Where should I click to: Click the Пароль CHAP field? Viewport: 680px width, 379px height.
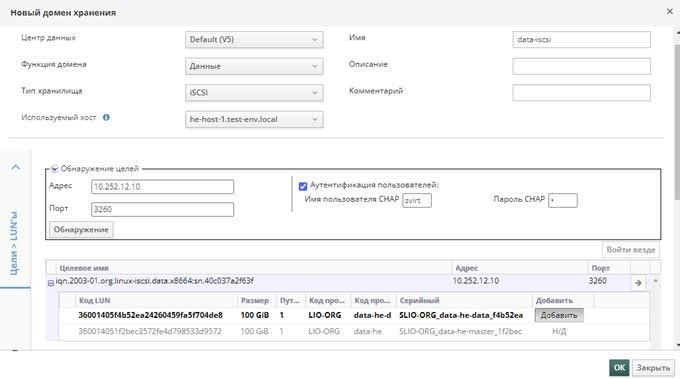click(562, 200)
